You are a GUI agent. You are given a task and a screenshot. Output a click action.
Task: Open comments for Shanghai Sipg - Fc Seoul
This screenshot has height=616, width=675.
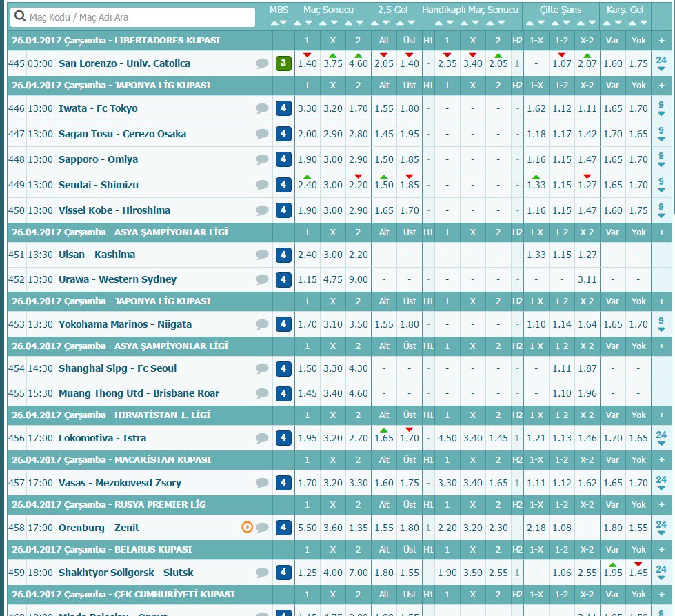pos(262,368)
